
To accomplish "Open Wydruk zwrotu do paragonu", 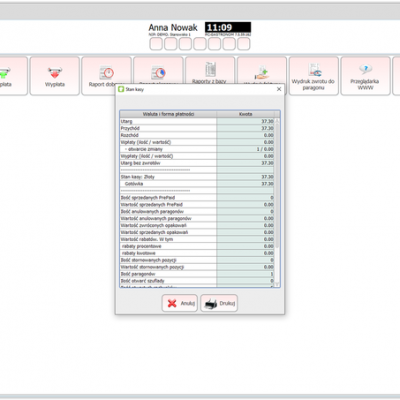I will click(x=314, y=76).
